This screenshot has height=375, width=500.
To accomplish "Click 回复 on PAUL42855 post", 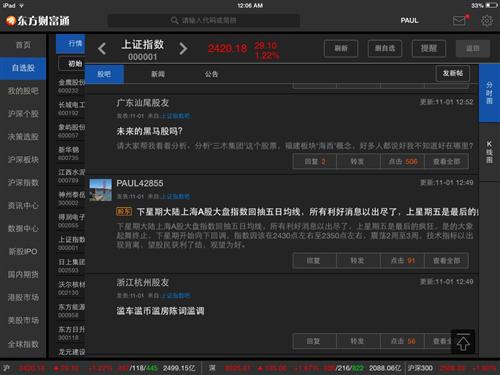I will point(315,261).
